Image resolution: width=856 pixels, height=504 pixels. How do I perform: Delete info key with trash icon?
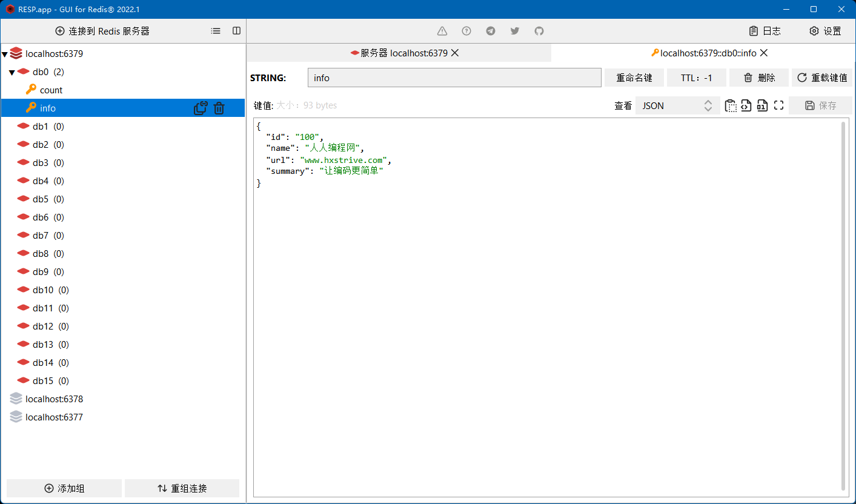pyautogui.click(x=219, y=108)
